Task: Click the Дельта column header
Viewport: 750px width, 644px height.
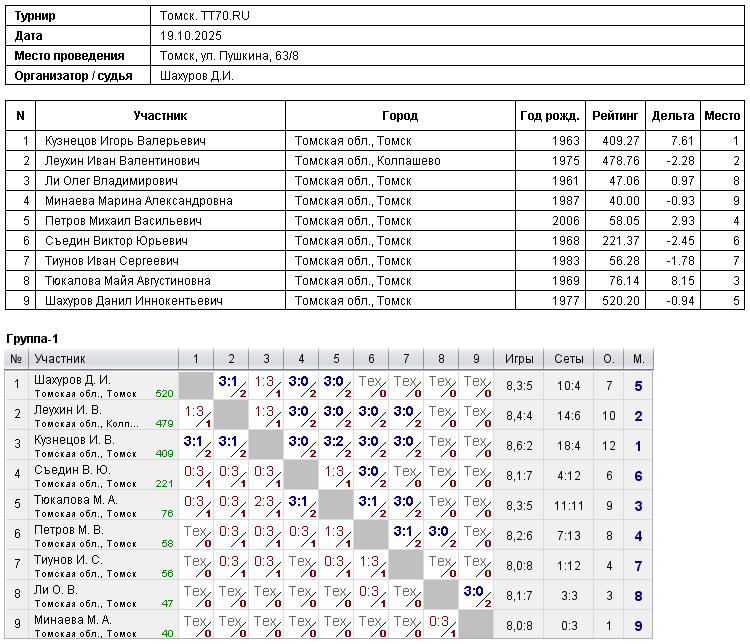Action: [x=672, y=116]
